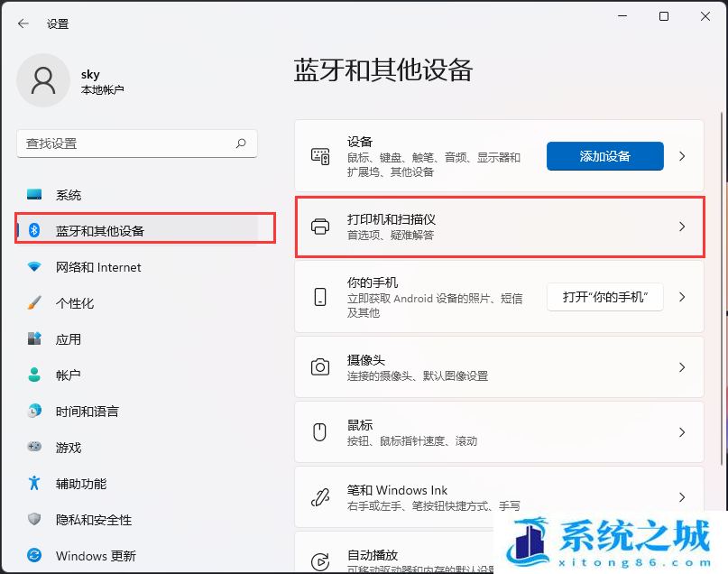Viewport: 728px width, 574px height.
Task: Click the printer icon for 打印机和扫描仪
Action: (320, 227)
